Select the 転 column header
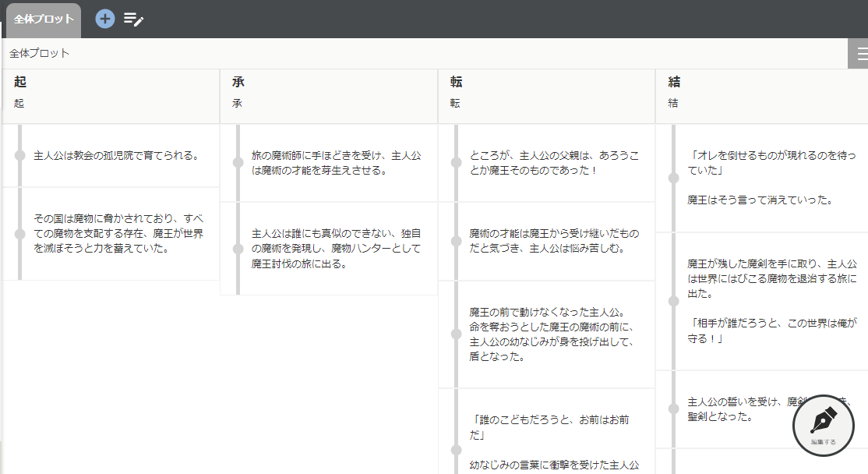 tap(457, 82)
